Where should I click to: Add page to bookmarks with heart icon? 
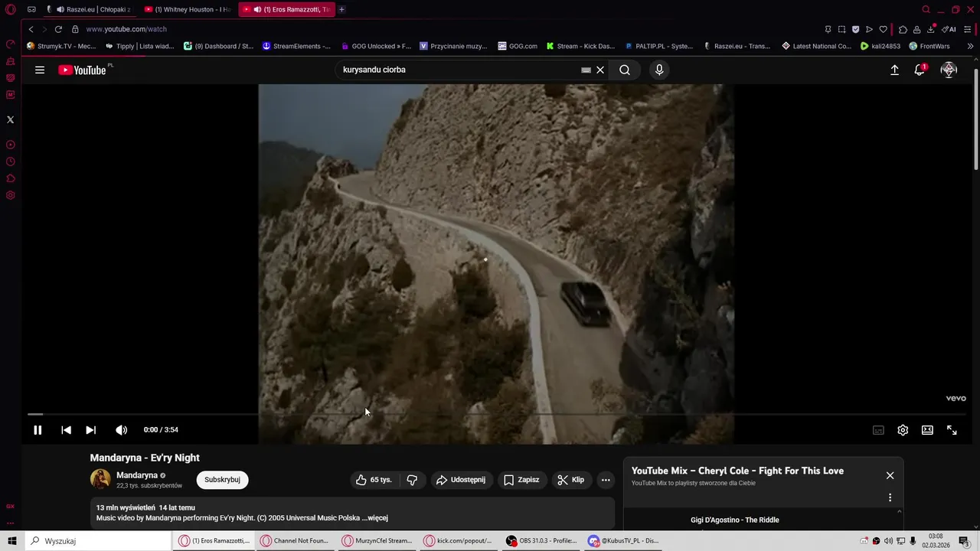point(883,29)
